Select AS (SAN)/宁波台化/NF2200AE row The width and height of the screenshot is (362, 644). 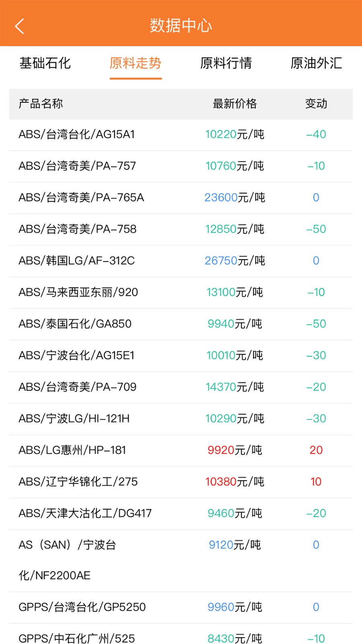[67, 560]
